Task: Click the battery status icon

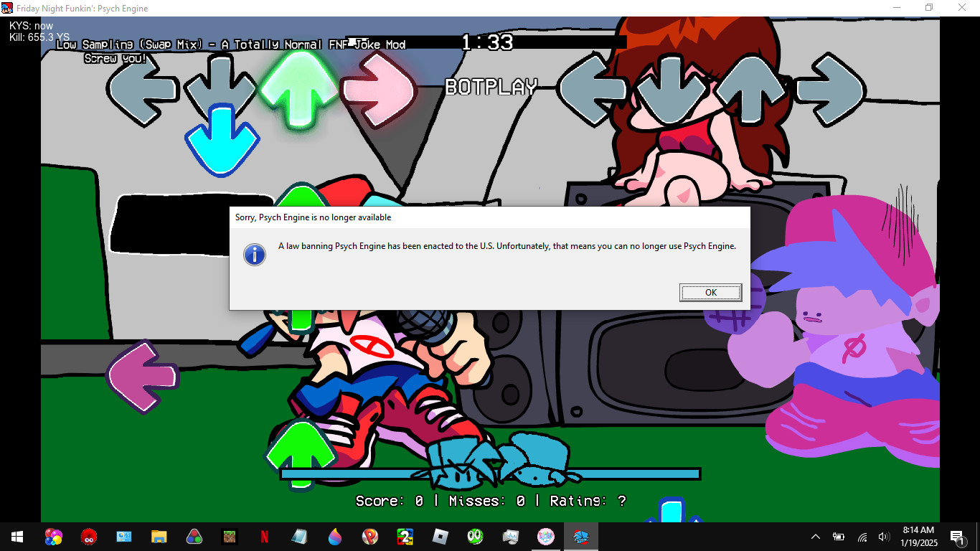Action: pyautogui.click(x=838, y=537)
